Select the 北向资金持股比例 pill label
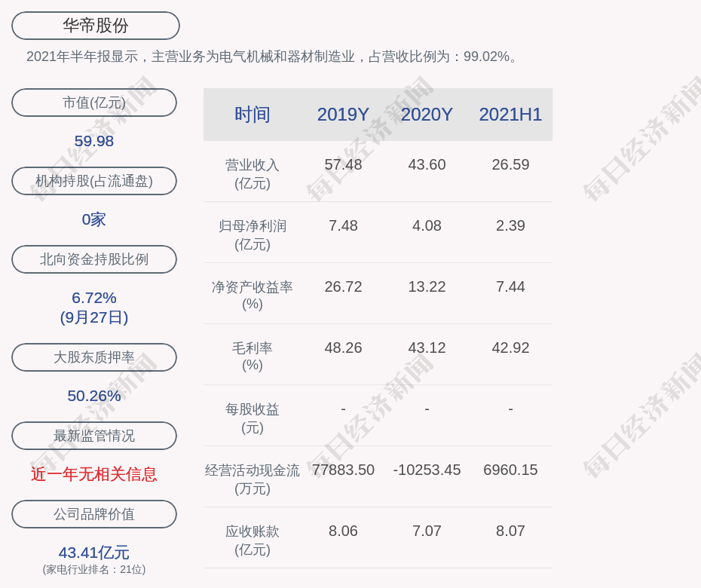This screenshot has height=588, width=701. pos(94,259)
